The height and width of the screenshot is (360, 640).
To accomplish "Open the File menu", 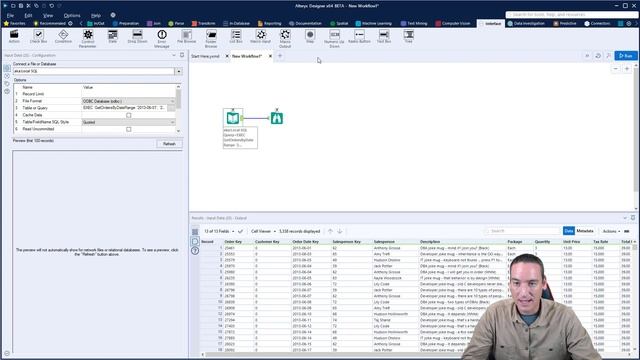I will coord(10,15).
